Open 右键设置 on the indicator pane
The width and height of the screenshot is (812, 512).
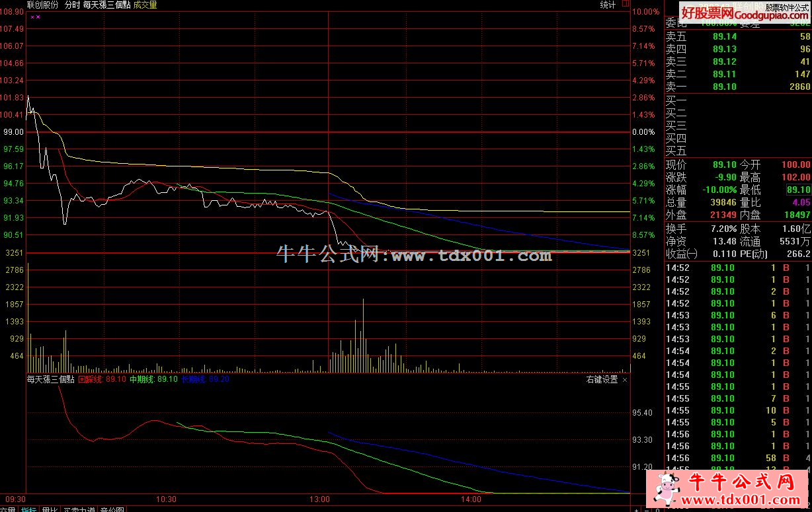(602, 380)
